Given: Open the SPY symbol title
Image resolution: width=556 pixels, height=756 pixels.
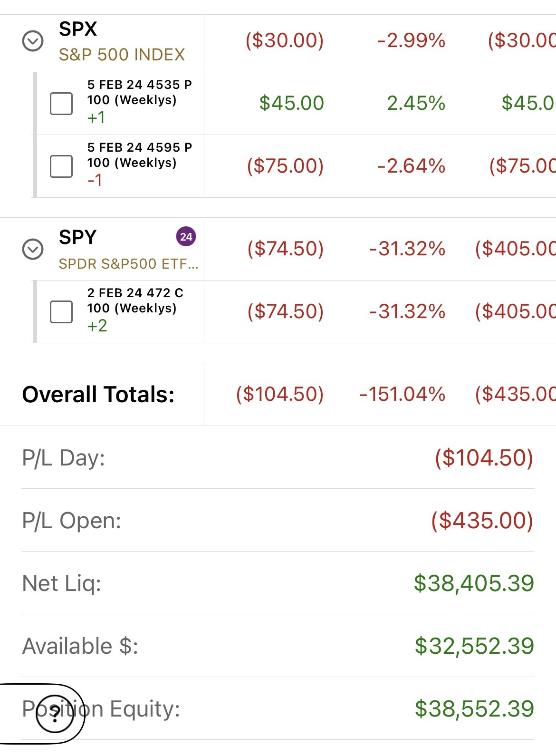Looking at the screenshot, I should point(78,237).
